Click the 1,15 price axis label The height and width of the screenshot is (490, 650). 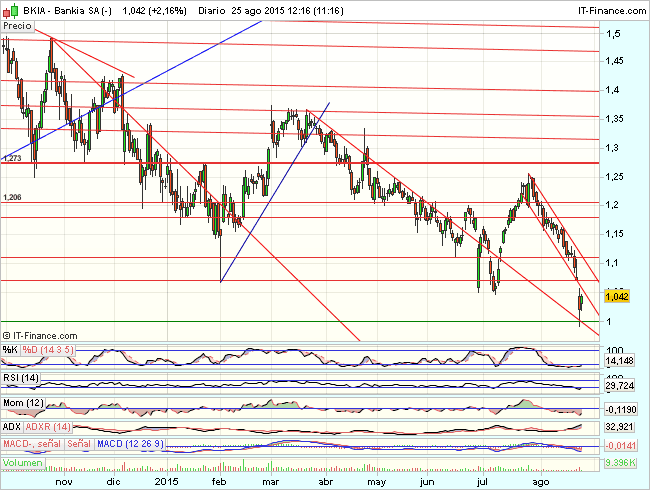coord(614,234)
